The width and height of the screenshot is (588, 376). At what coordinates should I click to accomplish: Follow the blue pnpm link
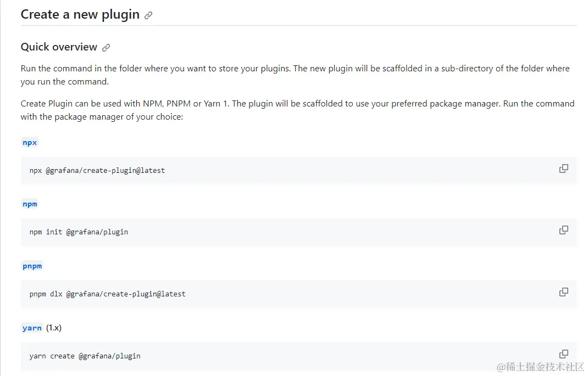click(x=32, y=266)
